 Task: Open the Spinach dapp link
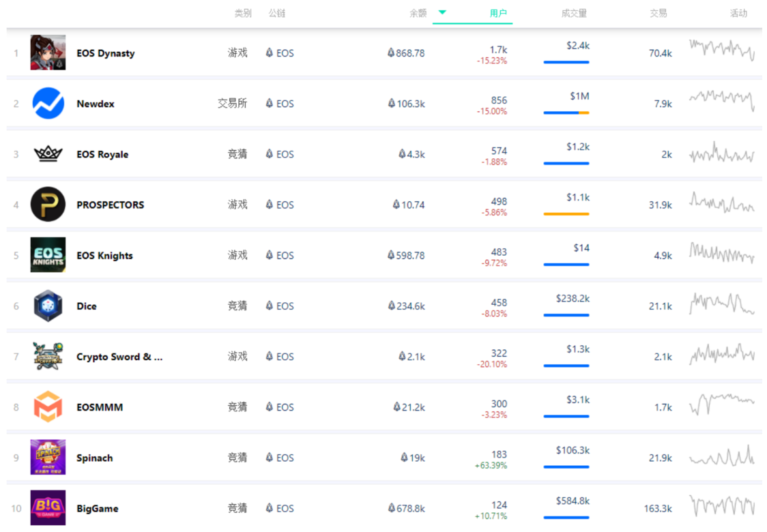[94, 458]
